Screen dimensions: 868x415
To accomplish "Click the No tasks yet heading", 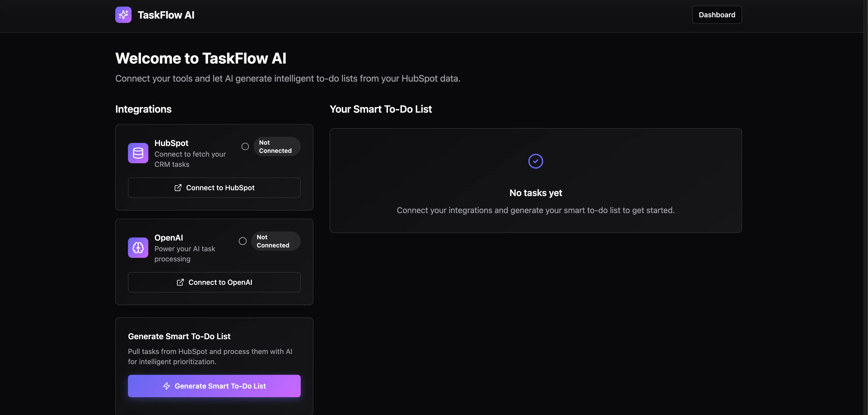I will coord(536,193).
